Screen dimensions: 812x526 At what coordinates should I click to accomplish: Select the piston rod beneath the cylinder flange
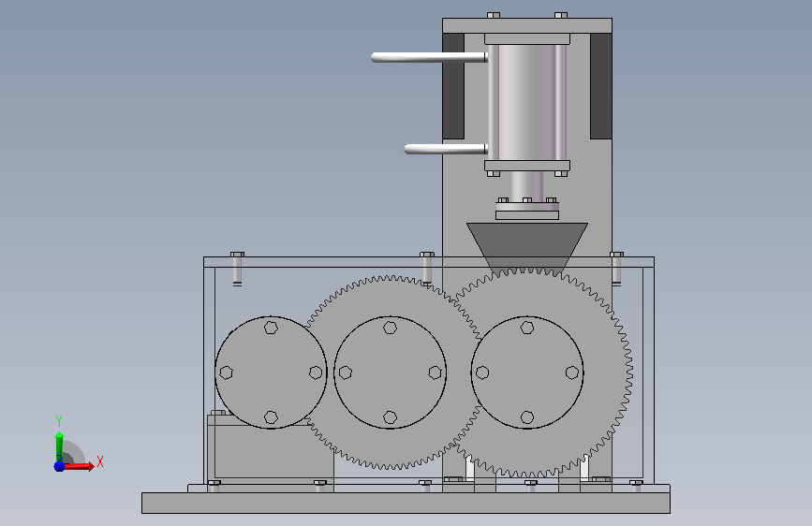527,184
